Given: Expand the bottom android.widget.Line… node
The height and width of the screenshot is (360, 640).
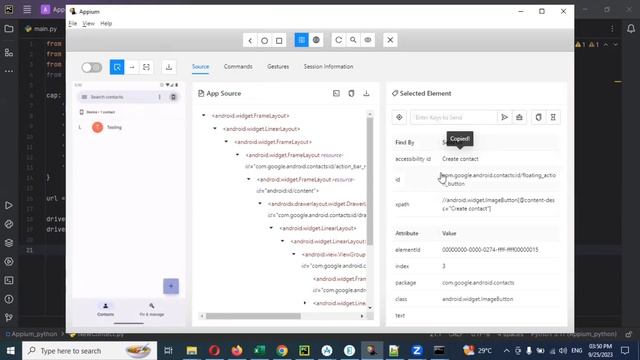Looking at the screenshot, I should 304,303.
